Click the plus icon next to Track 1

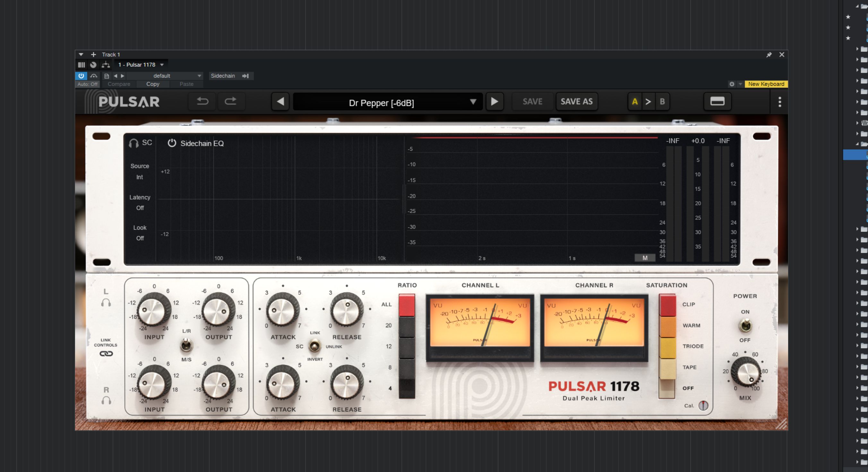(93, 55)
